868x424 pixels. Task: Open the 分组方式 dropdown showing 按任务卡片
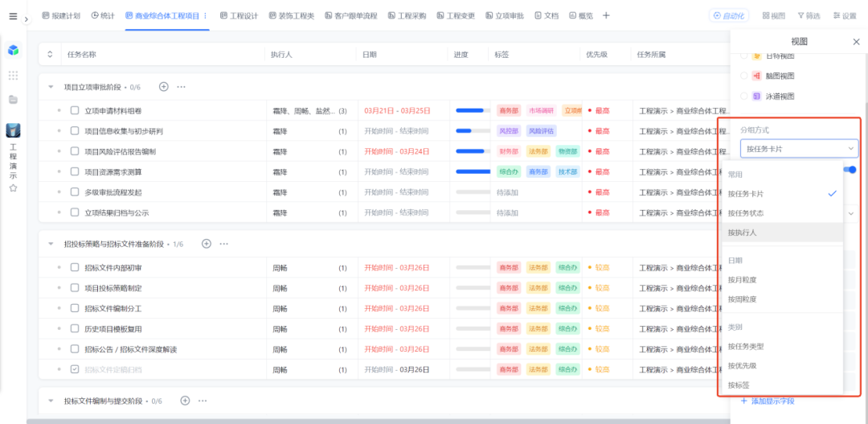pos(800,149)
